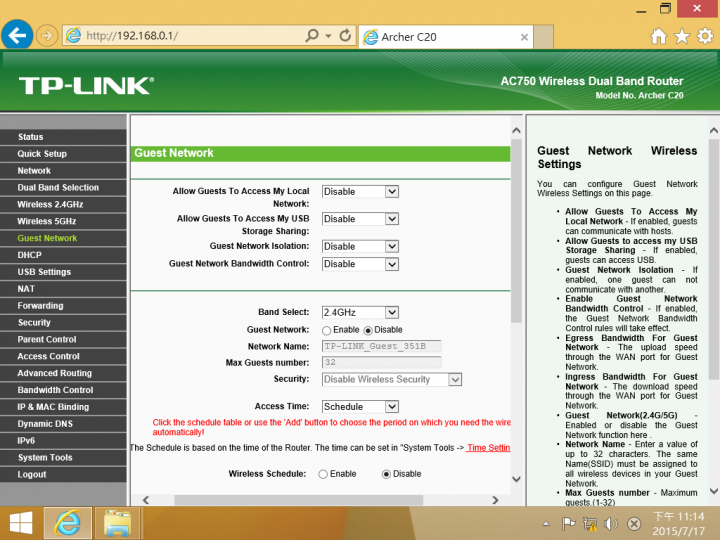Click the Refresh page icon

(x=345, y=35)
